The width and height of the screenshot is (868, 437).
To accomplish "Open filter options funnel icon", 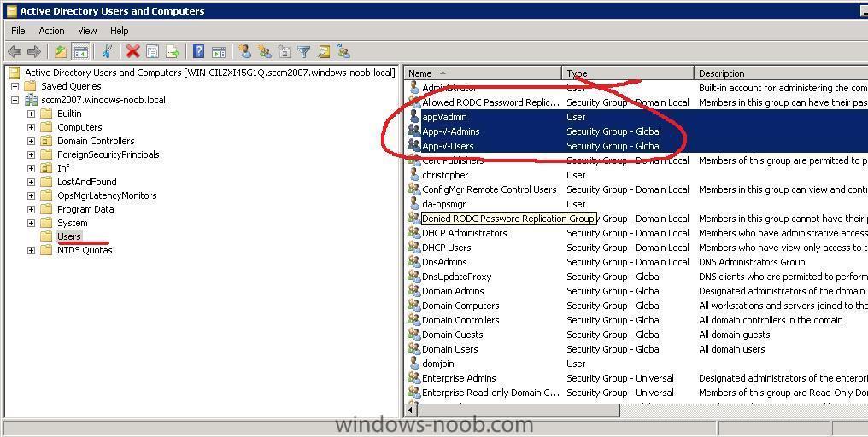I will click(304, 52).
